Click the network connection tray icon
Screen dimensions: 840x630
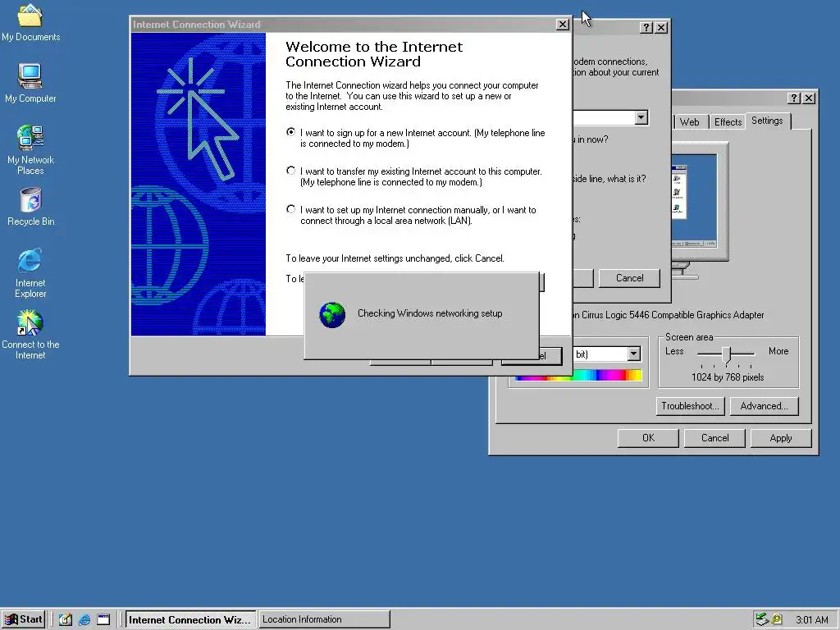[x=762, y=620]
